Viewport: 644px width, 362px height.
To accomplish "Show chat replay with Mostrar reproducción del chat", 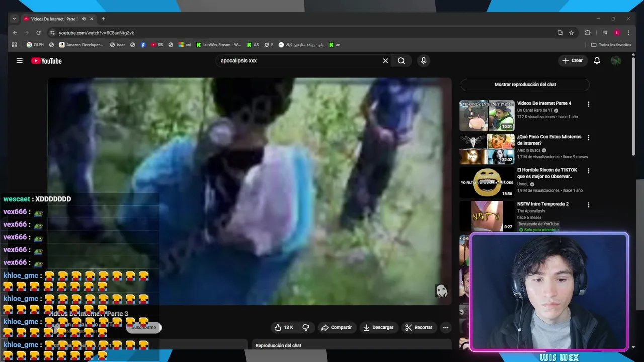I will coord(525,85).
